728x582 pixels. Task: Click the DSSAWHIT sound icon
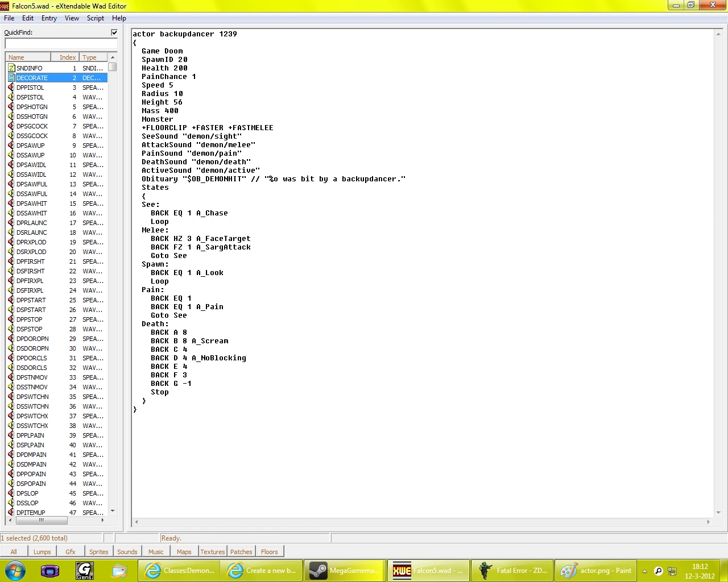coord(11,213)
